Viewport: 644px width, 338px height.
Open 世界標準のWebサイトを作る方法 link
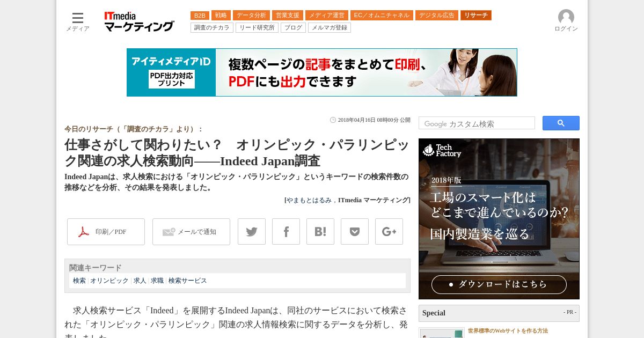508,331
